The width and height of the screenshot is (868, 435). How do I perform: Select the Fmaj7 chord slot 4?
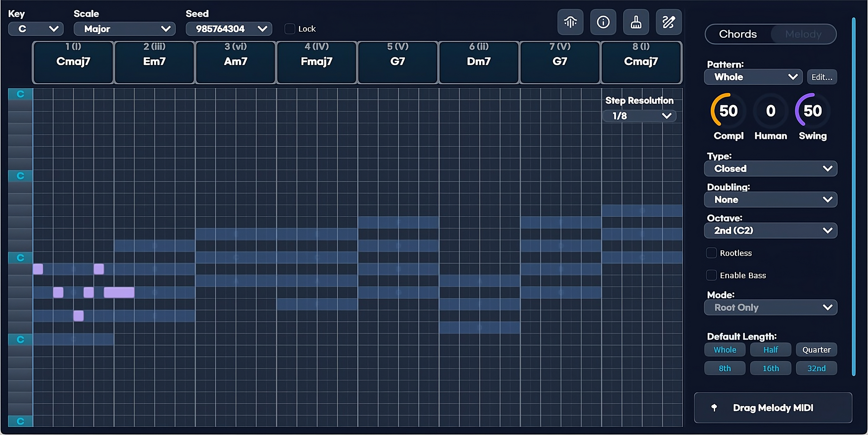coord(316,62)
